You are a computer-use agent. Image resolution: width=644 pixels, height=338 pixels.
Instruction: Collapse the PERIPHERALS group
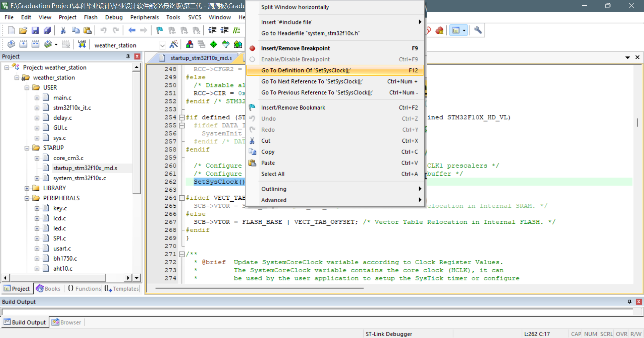point(27,198)
